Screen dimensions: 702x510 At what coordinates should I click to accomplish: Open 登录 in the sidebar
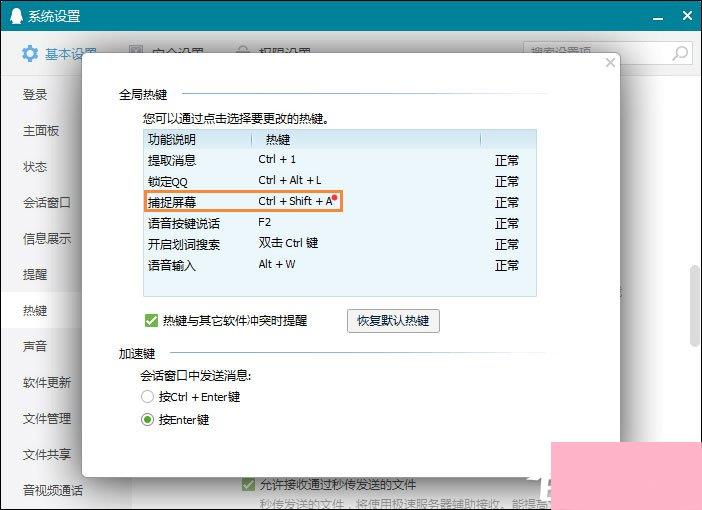(x=35, y=95)
